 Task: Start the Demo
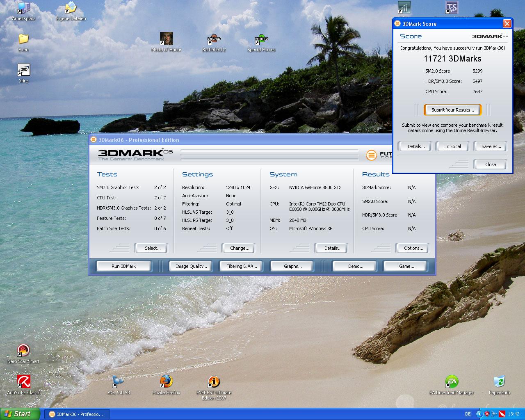pyautogui.click(x=355, y=266)
